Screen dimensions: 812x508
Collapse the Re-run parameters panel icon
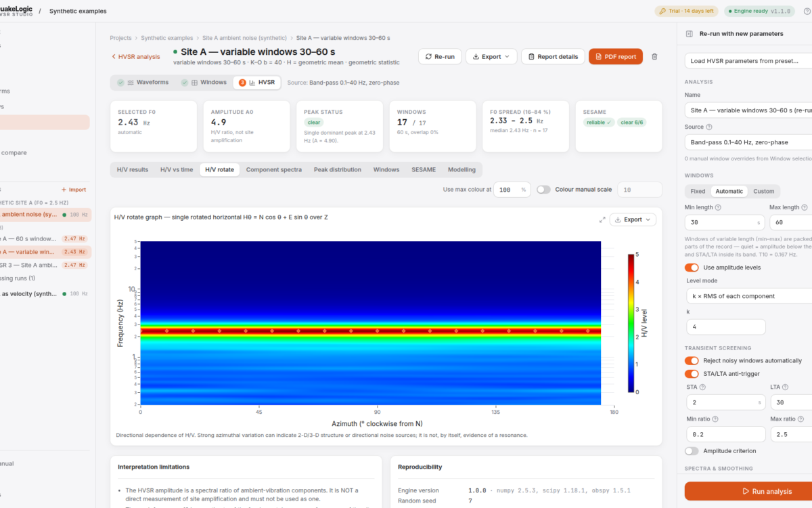689,34
